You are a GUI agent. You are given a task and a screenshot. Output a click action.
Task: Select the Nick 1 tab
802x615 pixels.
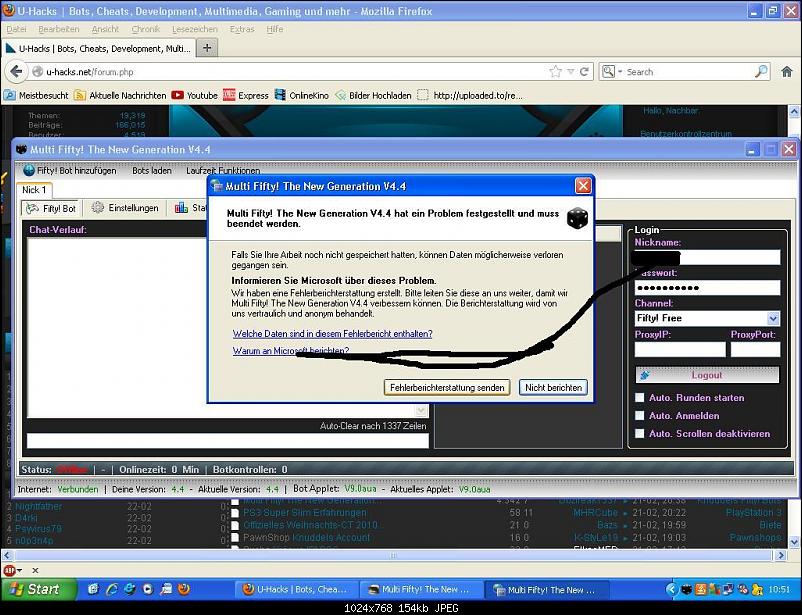pyautogui.click(x=34, y=190)
